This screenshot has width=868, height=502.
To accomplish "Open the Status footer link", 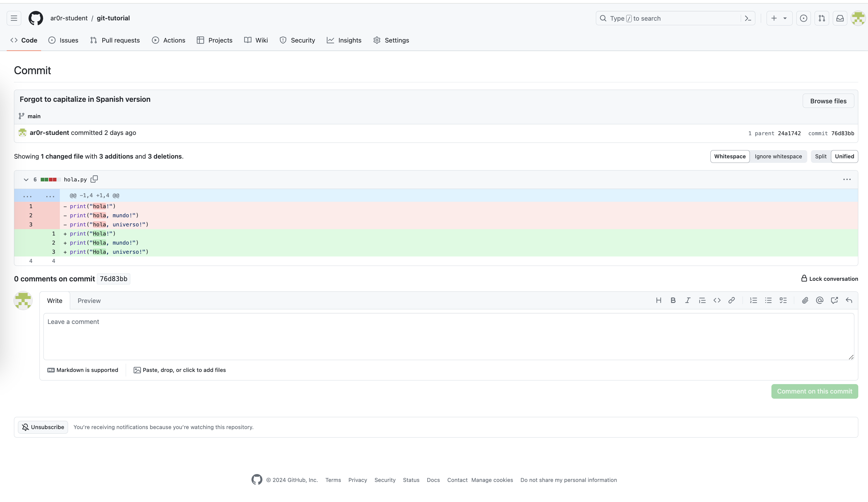I will point(411,480).
